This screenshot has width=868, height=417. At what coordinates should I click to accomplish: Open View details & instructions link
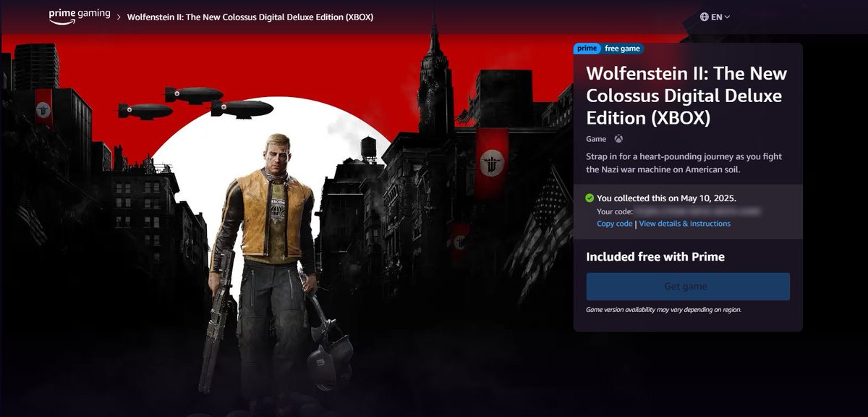click(x=684, y=224)
